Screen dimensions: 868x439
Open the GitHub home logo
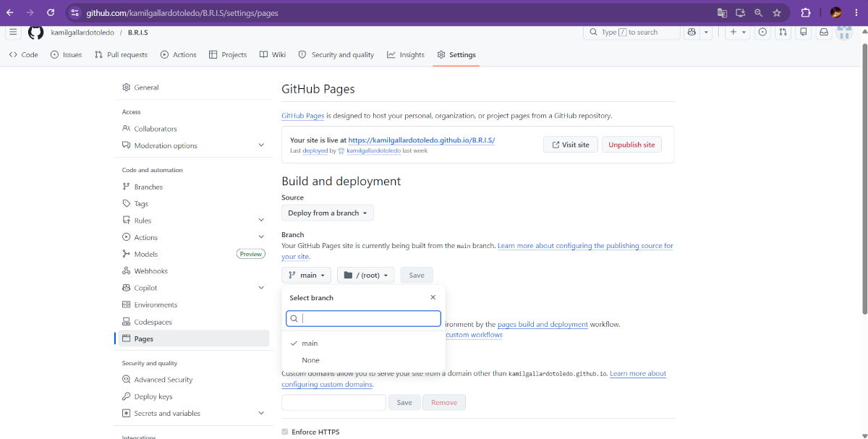coord(35,33)
